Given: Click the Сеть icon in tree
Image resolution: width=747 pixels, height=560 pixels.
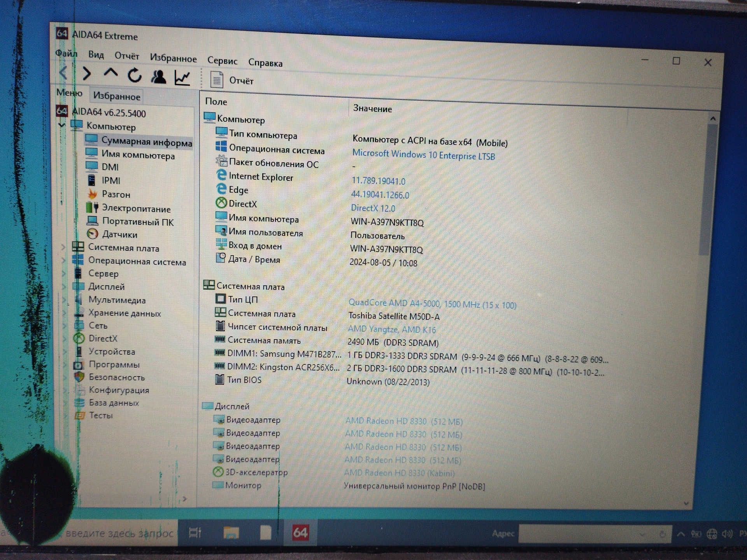Looking at the screenshot, I should [79, 325].
